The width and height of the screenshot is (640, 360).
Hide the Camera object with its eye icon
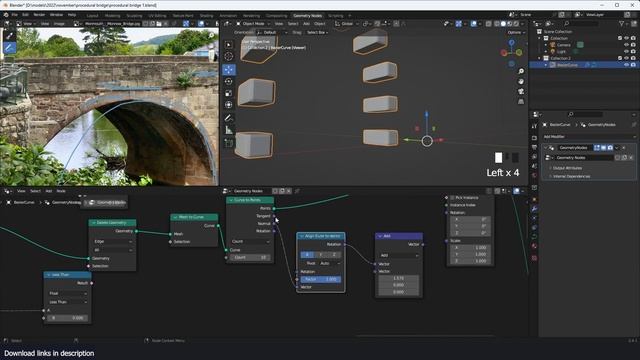[627, 45]
